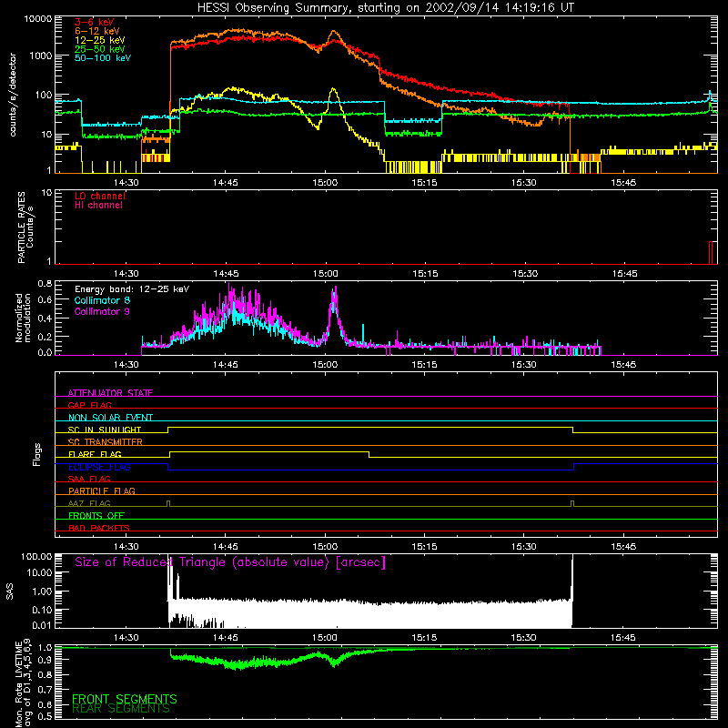Click the NON SOLAR EVENT flag label
The height and width of the screenshot is (728, 728).
click(x=110, y=418)
